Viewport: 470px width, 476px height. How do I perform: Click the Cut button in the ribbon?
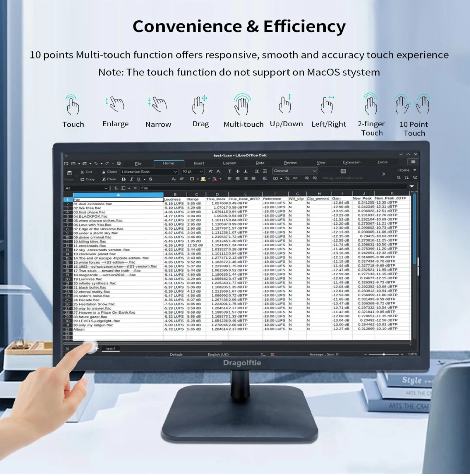pos(86,172)
